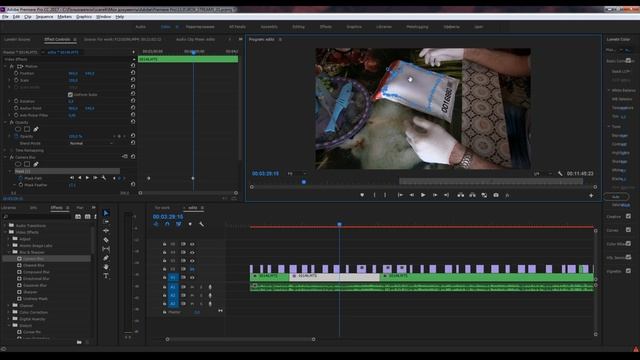The height and width of the screenshot is (360, 640).
Task: Export frame with camera icon
Action: pos(496,195)
